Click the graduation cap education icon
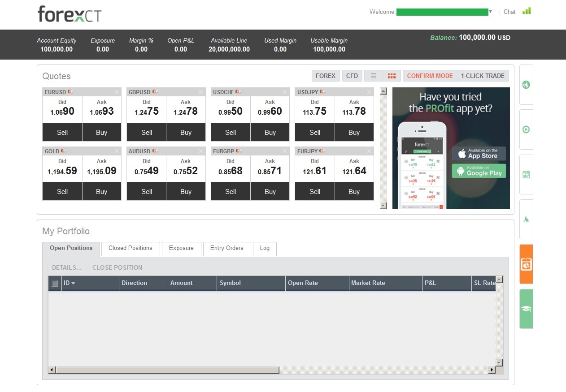 pyautogui.click(x=526, y=308)
